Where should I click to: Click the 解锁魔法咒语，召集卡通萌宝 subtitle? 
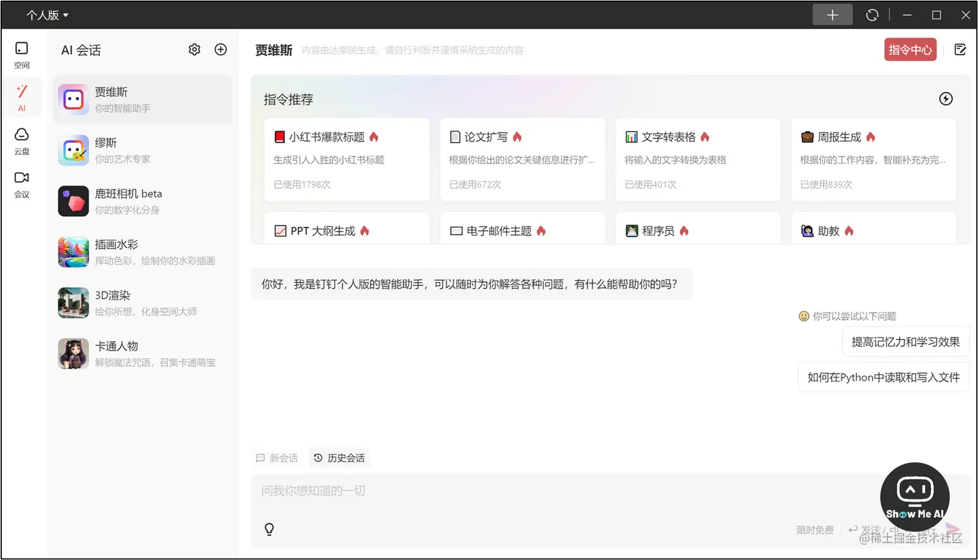click(155, 363)
